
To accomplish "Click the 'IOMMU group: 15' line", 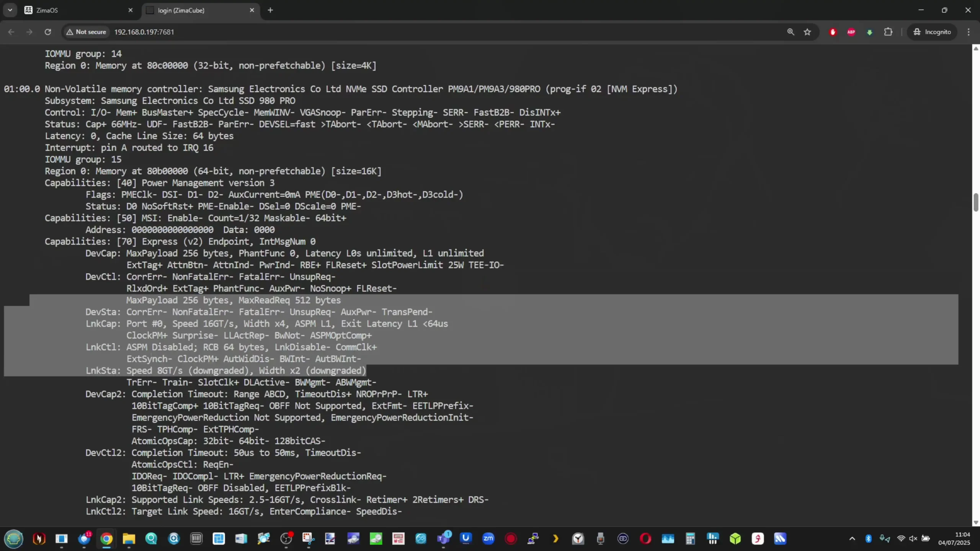I will click(83, 159).
